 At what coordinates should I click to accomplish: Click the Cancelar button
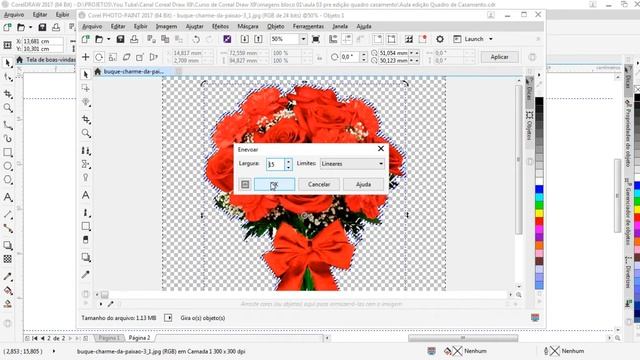319,184
